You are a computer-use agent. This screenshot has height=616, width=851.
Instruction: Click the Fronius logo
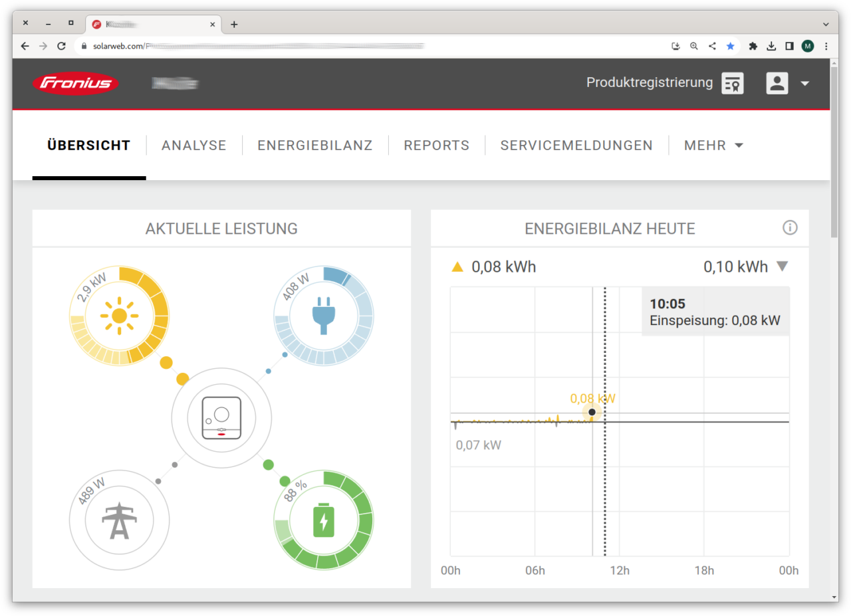tap(76, 84)
